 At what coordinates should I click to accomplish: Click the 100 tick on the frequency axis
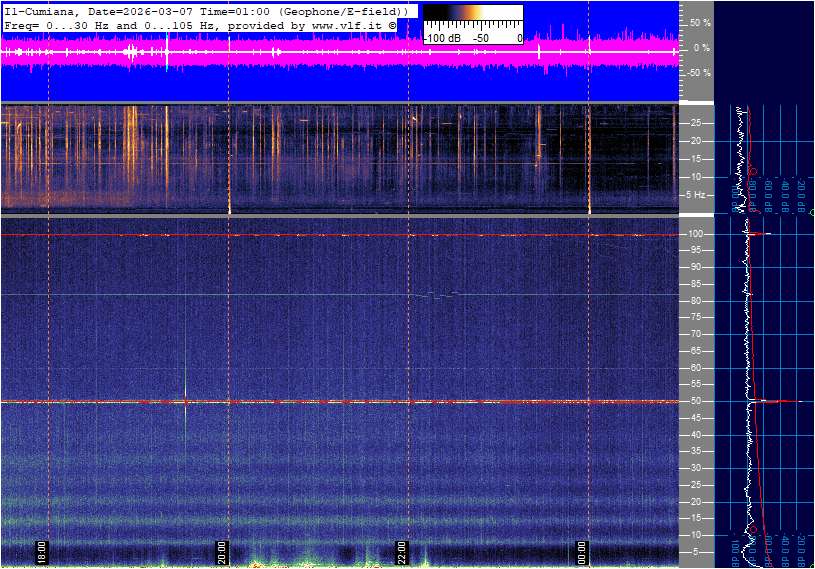695,234
